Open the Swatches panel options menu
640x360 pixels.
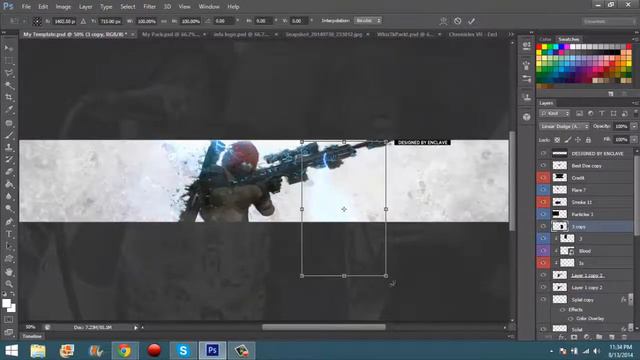click(x=635, y=39)
